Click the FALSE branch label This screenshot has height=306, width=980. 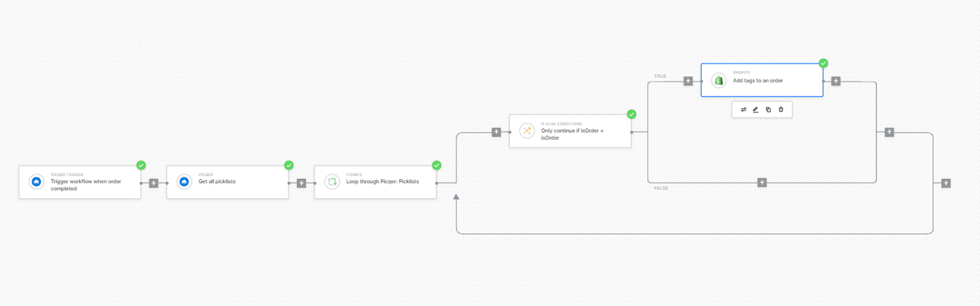click(661, 188)
